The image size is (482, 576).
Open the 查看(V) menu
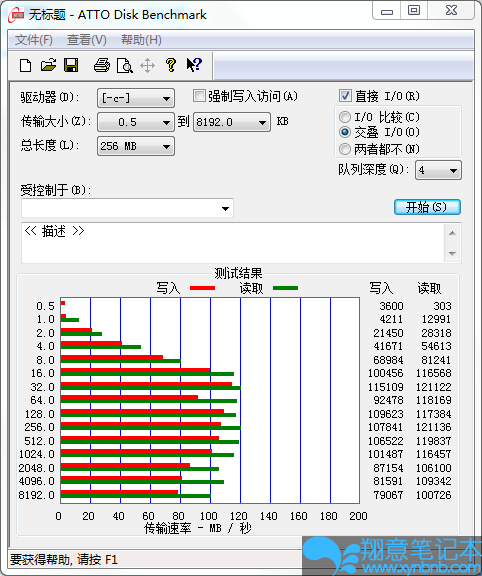click(87, 40)
